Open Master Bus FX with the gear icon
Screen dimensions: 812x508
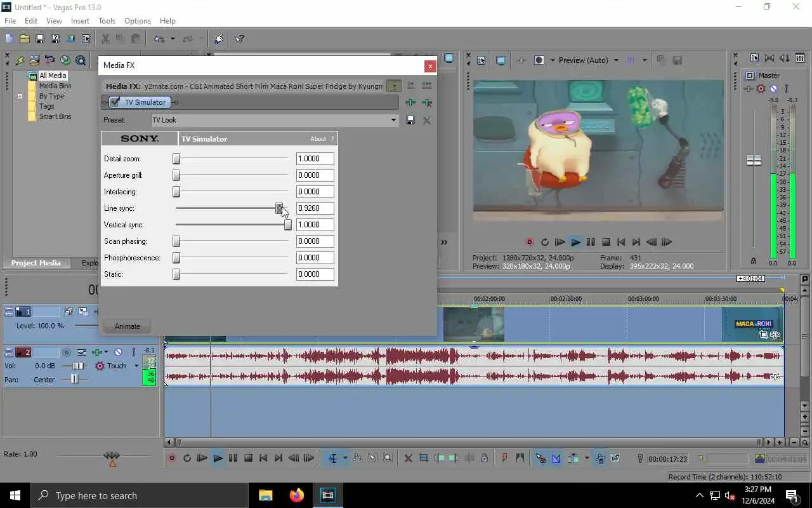(x=761, y=89)
